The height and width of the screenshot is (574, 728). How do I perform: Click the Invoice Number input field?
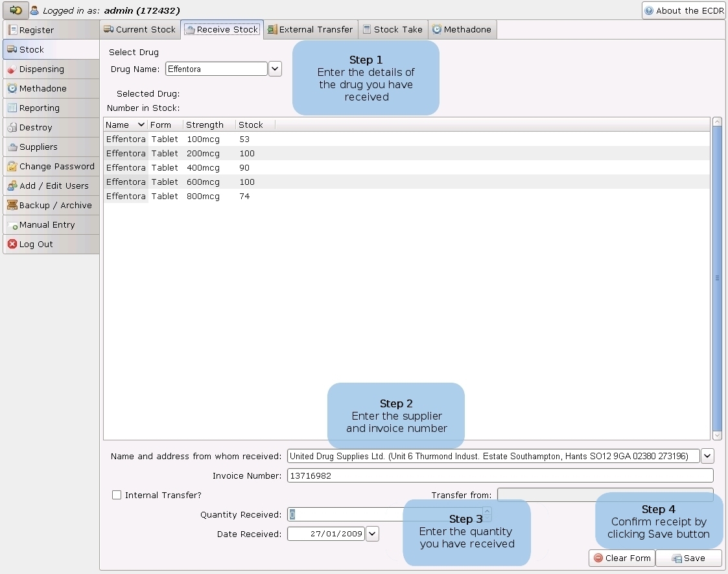[x=499, y=475]
